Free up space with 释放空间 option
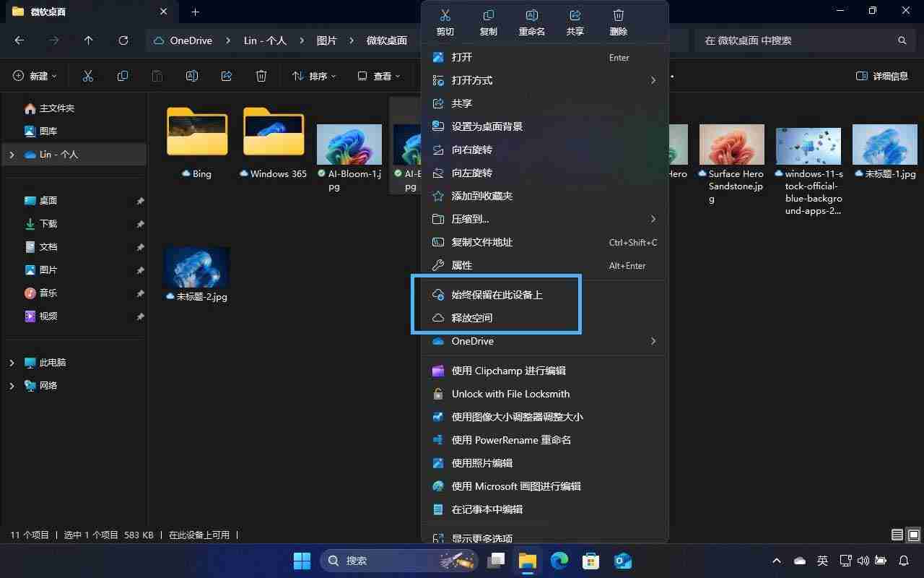The image size is (924, 578). 473,318
